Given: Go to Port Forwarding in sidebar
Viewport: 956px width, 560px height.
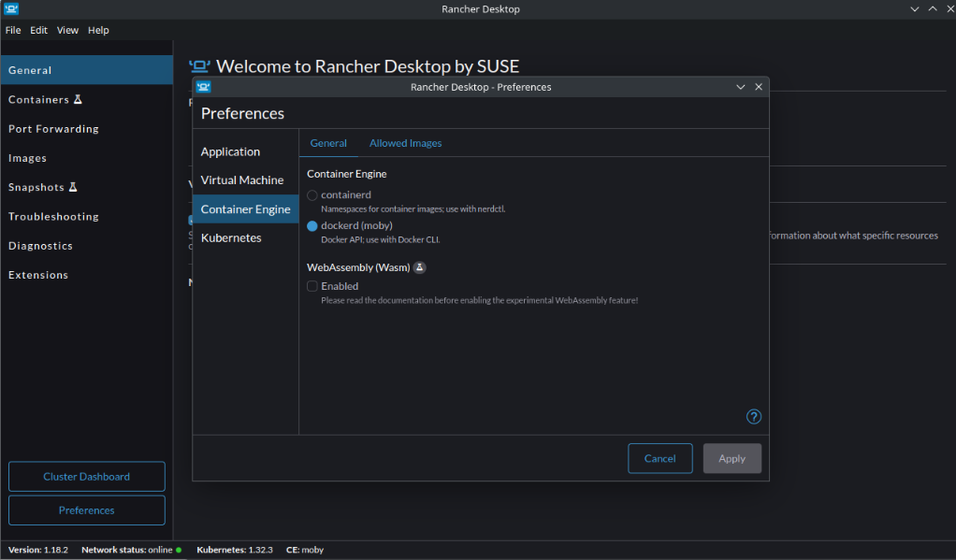Looking at the screenshot, I should coord(53,129).
